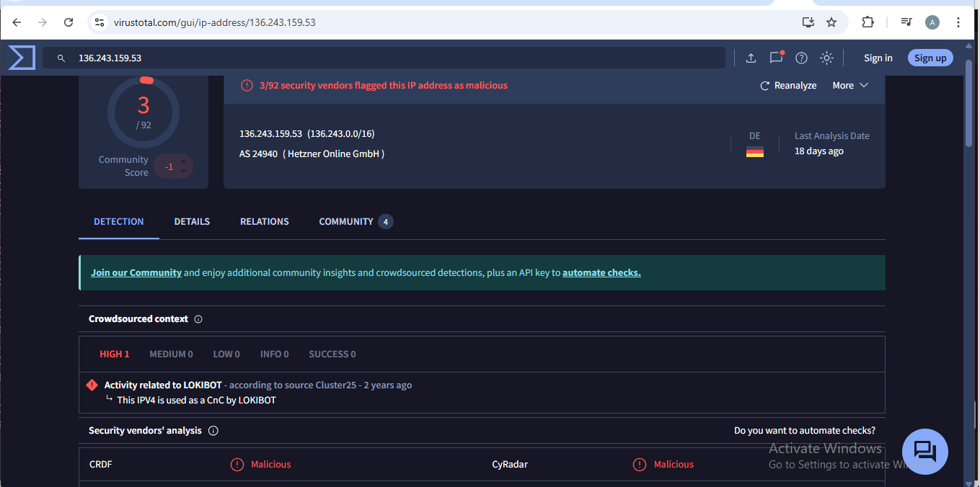980x487 pixels.
Task: Click the upload file icon
Action: (751, 58)
